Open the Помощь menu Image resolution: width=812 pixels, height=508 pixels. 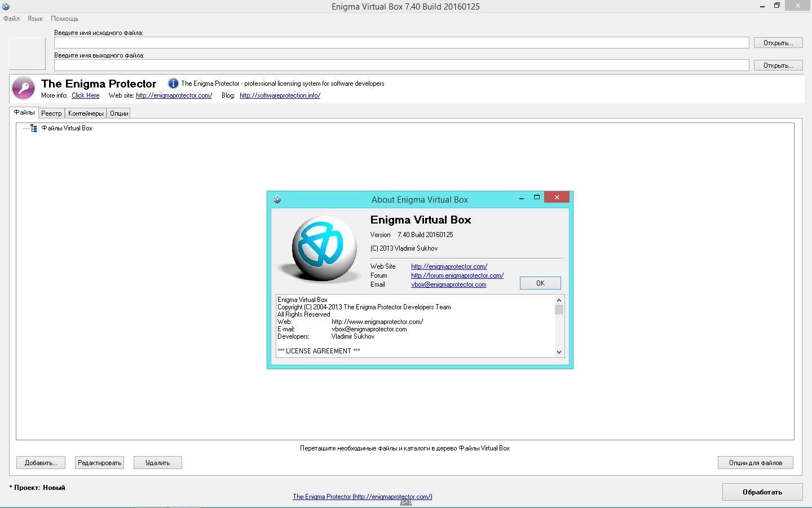tap(64, 19)
